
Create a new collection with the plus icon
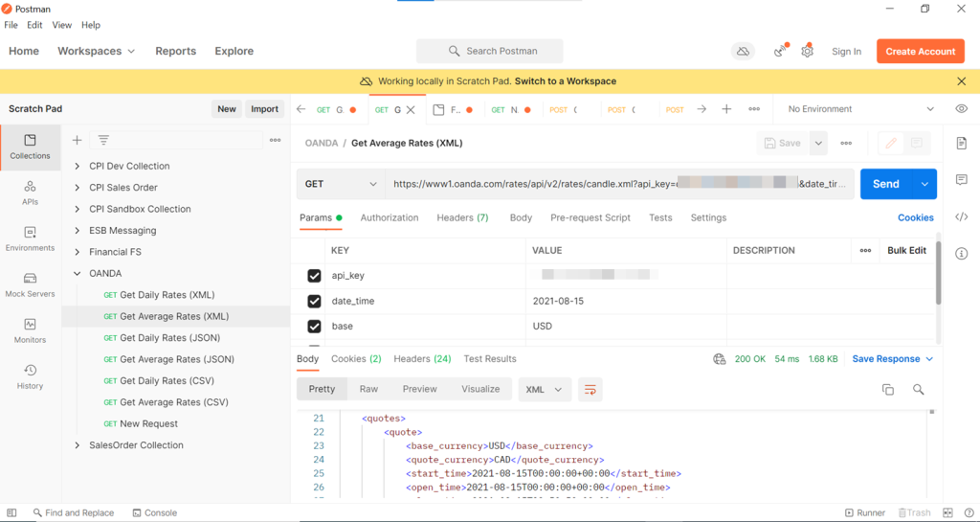(x=77, y=140)
